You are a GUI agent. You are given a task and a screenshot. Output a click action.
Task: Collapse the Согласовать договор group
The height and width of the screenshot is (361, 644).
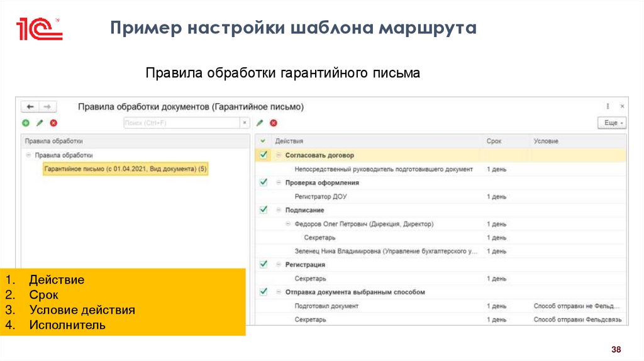coord(279,155)
